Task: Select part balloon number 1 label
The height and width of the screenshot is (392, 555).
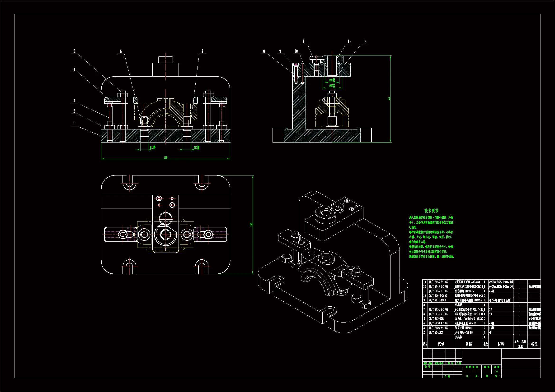Action: pyautogui.click(x=74, y=124)
